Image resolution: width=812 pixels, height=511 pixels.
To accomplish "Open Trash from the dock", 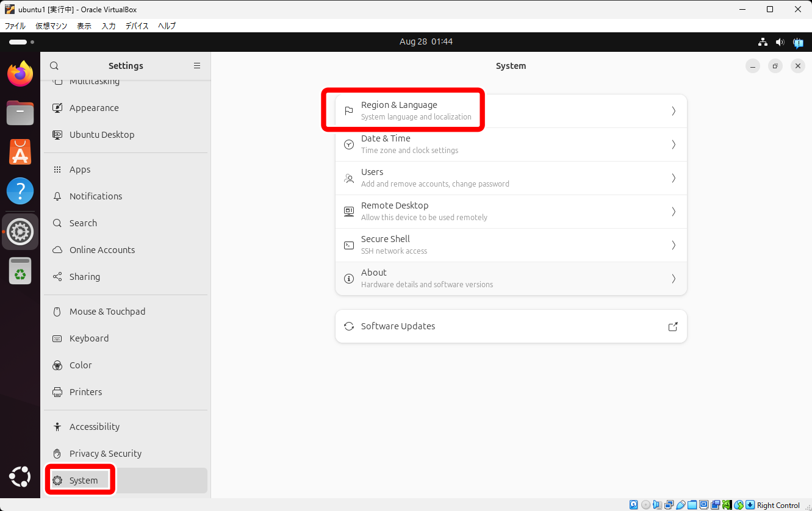I will 20,271.
